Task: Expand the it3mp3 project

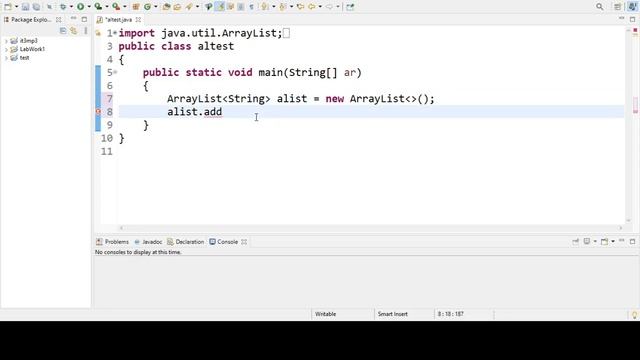Action: pyautogui.click(x=6, y=41)
